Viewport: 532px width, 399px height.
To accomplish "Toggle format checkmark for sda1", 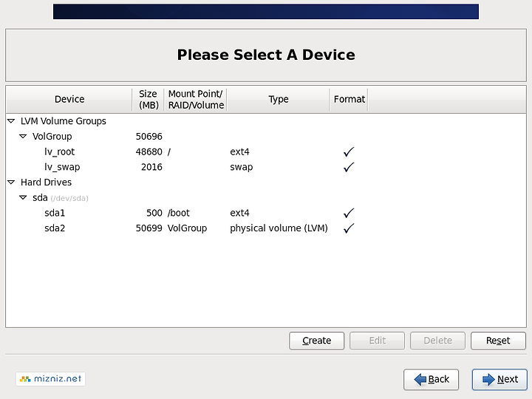I will pyautogui.click(x=349, y=213).
